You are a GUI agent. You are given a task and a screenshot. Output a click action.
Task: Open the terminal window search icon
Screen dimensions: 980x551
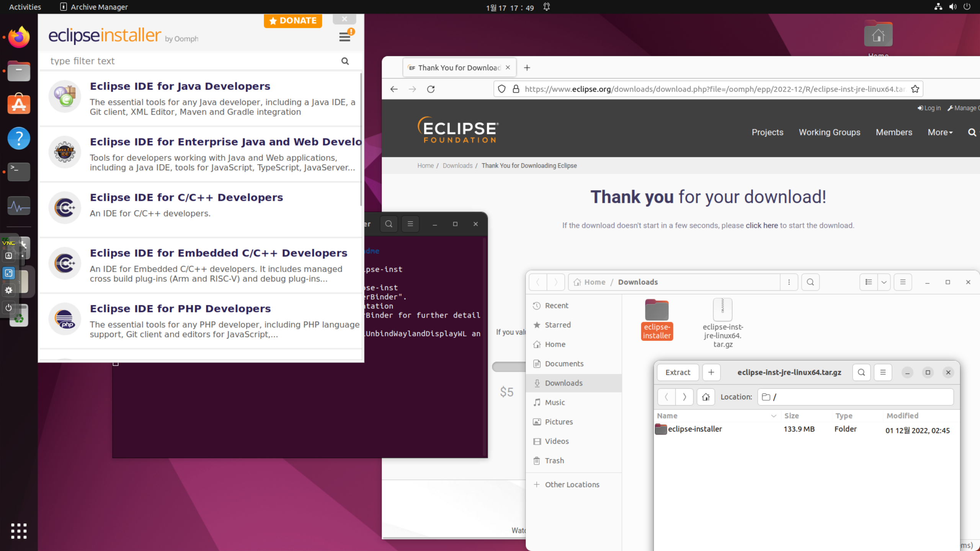pyautogui.click(x=389, y=224)
